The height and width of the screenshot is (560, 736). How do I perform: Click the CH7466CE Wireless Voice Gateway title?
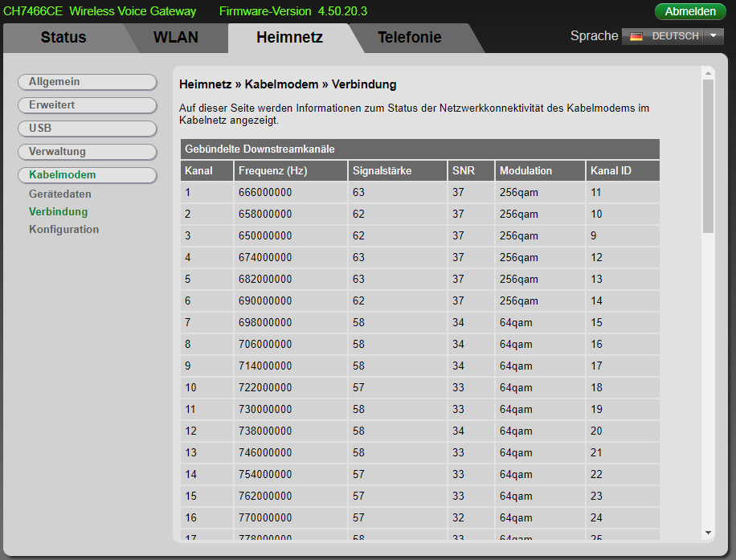pyautogui.click(x=100, y=11)
